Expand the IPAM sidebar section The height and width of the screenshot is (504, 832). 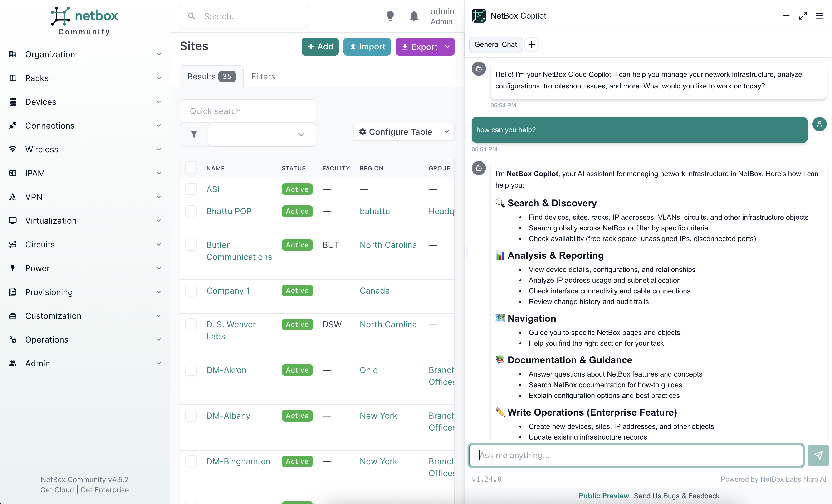tap(84, 173)
